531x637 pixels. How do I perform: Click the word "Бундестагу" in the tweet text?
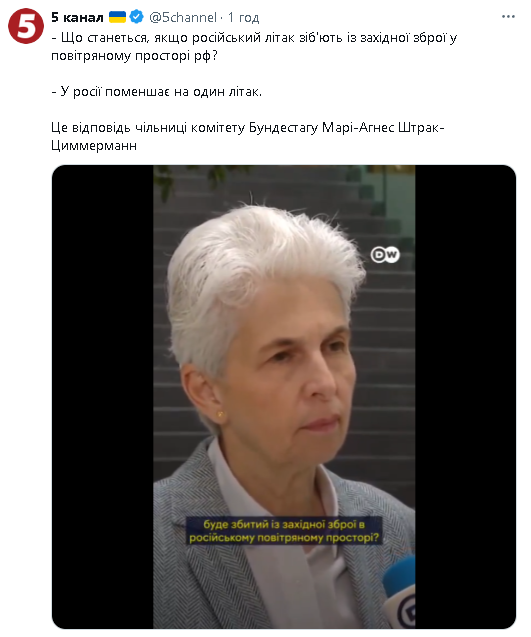(x=283, y=128)
